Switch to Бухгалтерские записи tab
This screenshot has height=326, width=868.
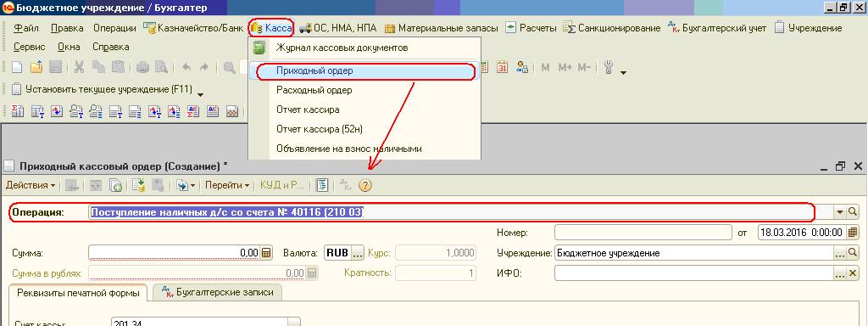(217, 292)
